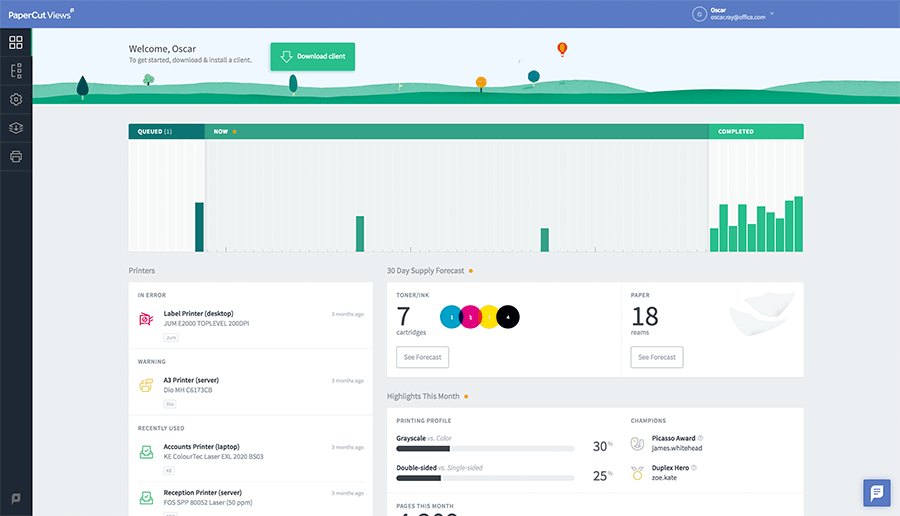Screen dimensions: 900x516
Task: Click the black toner cartridge circle
Action: (508, 317)
